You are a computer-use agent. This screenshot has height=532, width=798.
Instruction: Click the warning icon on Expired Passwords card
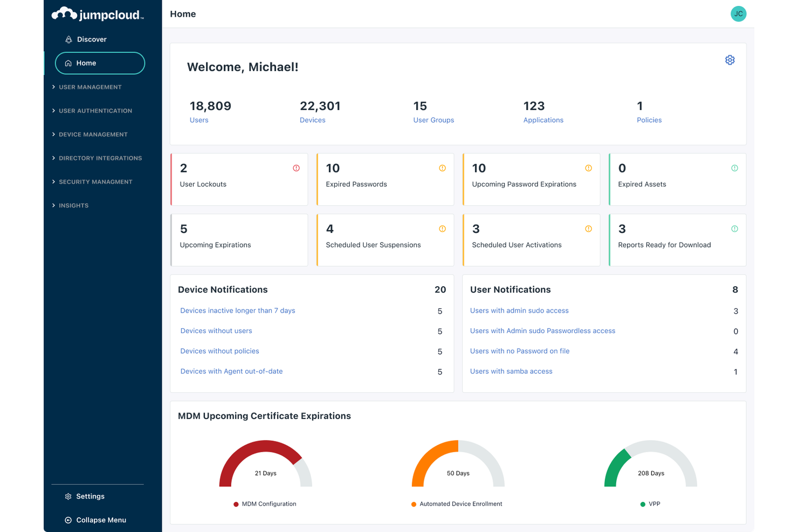[x=442, y=168]
